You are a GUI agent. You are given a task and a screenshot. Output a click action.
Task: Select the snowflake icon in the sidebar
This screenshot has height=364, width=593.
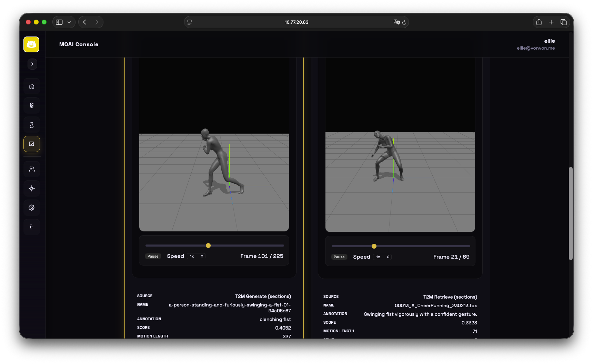[x=31, y=188]
